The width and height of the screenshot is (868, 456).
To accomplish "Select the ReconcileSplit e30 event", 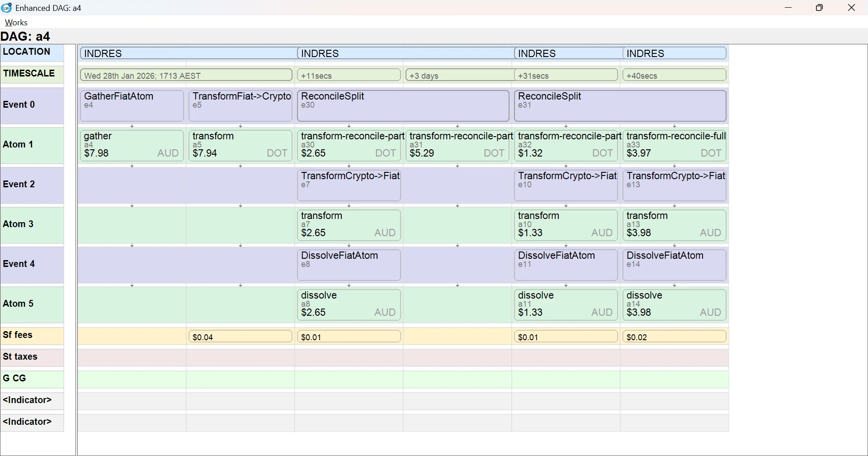I will click(x=403, y=106).
